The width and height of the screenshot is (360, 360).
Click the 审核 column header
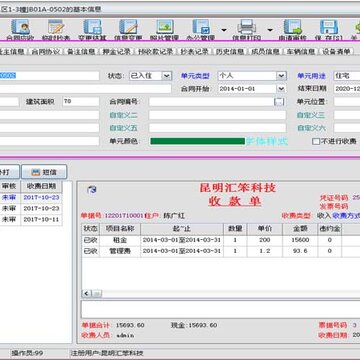pyautogui.click(x=9, y=186)
